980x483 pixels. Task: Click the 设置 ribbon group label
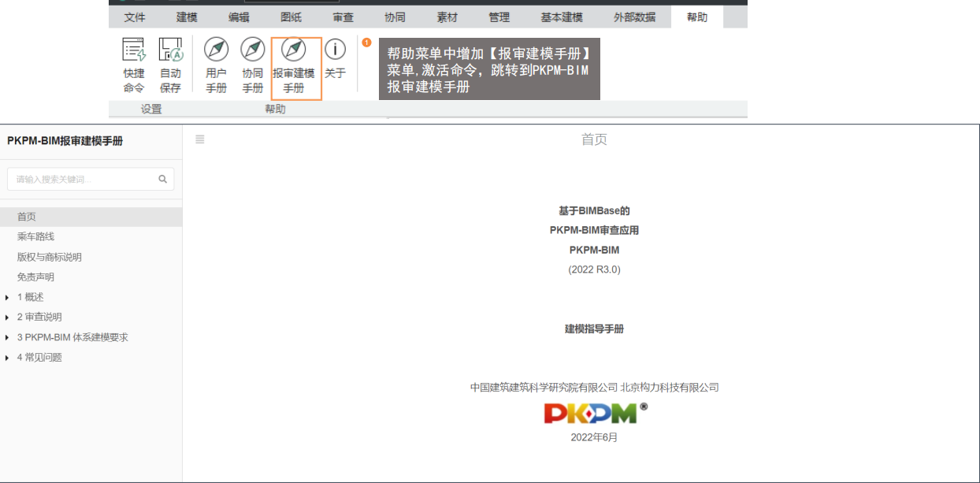tap(151, 110)
